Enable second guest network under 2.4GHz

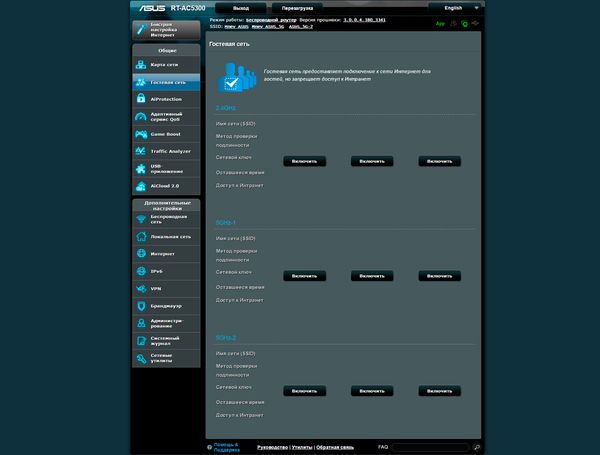point(372,161)
